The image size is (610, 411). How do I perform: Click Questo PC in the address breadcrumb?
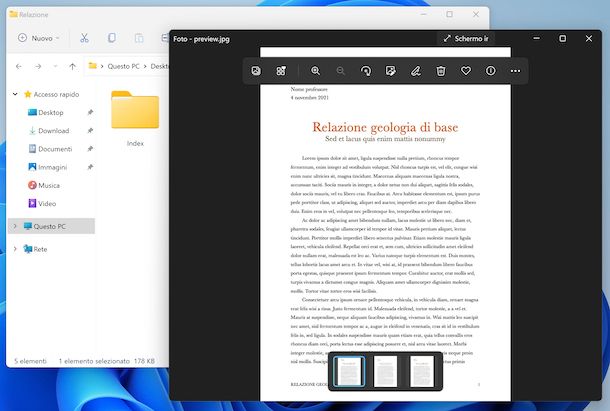(123, 66)
